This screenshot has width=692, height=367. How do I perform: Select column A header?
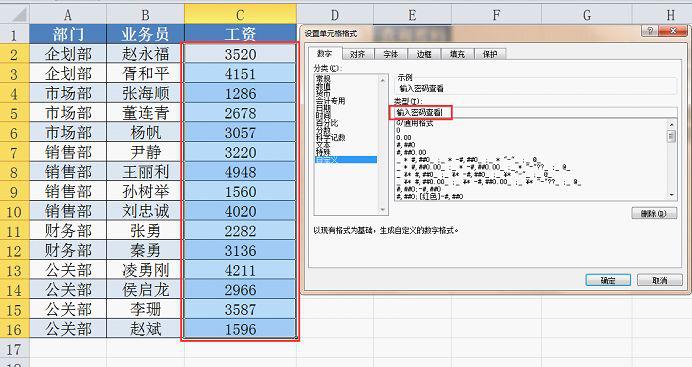[68, 15]
